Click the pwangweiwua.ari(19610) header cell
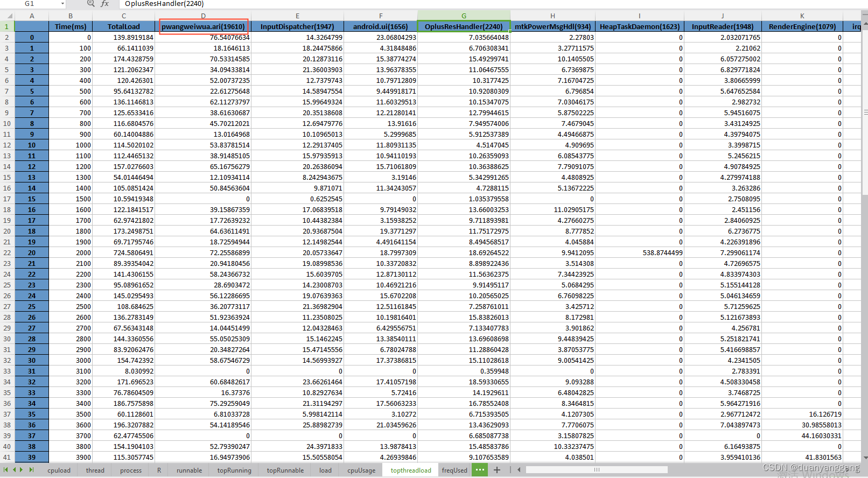The image size is (868, 478). [203, 26]
